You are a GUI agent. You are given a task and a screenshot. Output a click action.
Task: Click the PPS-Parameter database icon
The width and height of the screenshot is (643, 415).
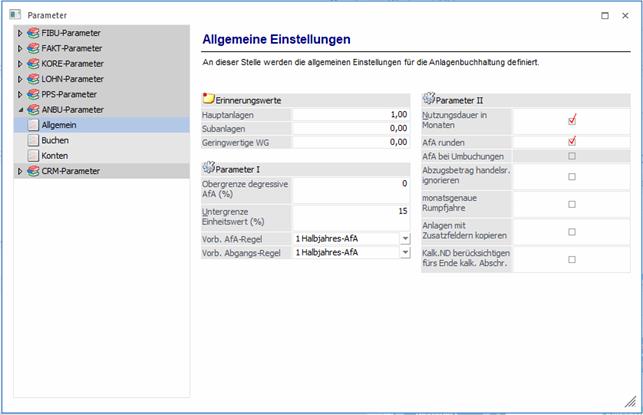coord(33,94)
